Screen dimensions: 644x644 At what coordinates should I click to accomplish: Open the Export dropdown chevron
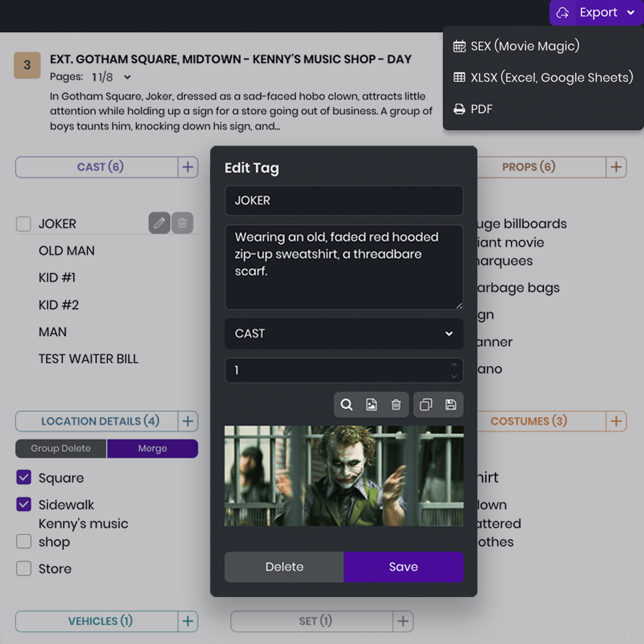click(x=631, y=13)
